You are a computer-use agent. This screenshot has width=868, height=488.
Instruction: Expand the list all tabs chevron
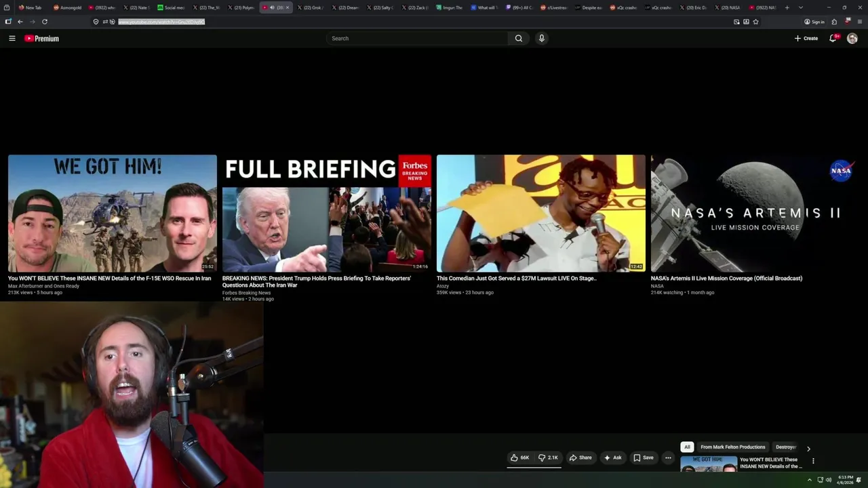tap(801, 7)
